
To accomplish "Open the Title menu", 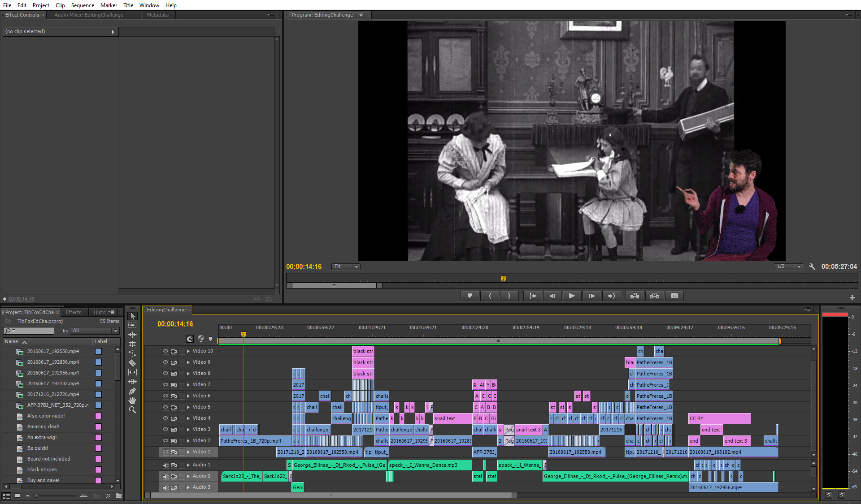I will click(x=128, y=5).
